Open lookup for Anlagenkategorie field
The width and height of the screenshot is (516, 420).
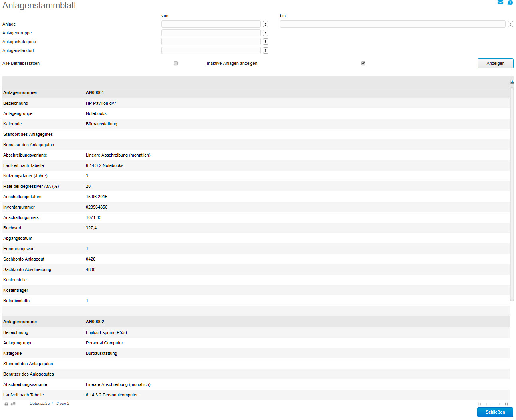coord(266,42)
